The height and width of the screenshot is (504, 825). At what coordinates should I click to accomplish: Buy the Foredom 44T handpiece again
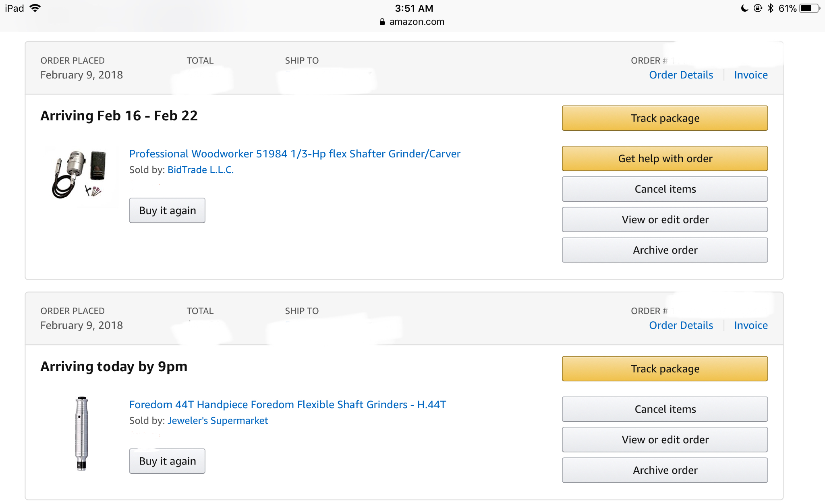pyautogui.click(x=167, y=461)
